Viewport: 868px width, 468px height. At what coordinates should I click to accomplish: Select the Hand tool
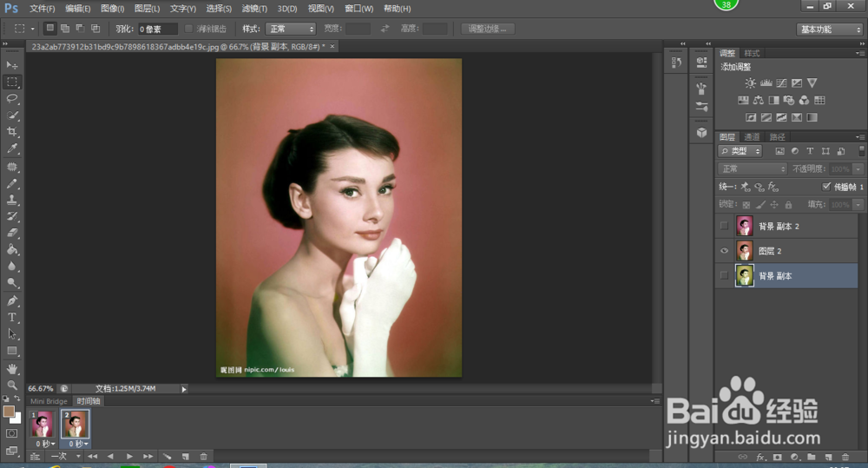click(12, 368)
